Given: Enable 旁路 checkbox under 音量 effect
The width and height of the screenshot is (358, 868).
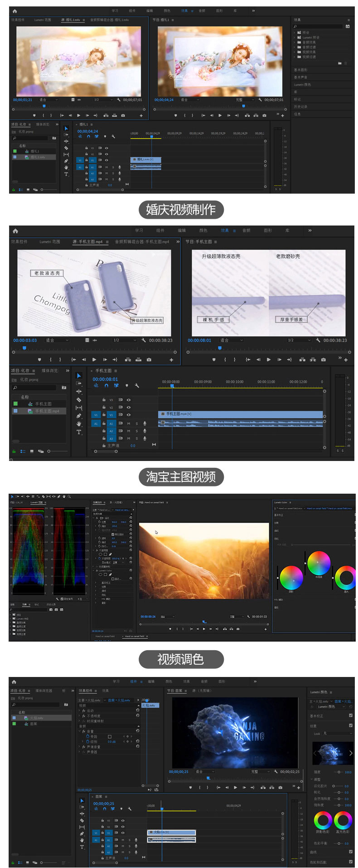Looking at the screenshot, I should coord(110,736).
